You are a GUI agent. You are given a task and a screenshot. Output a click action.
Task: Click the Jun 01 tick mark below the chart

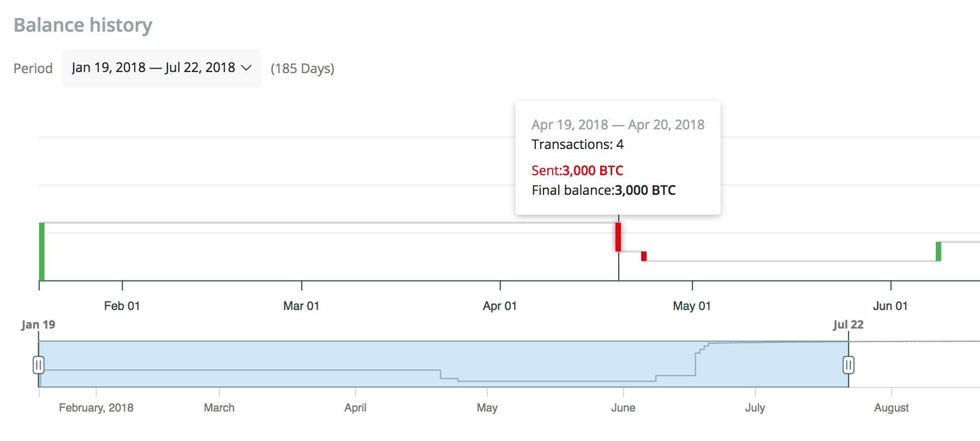click(x=891, y=284)
